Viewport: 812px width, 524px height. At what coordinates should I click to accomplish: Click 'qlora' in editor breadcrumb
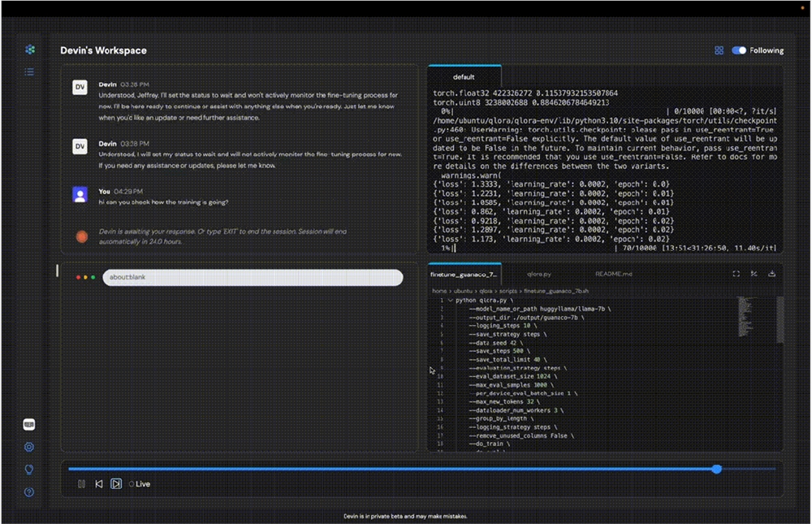(x=486, y=292)
